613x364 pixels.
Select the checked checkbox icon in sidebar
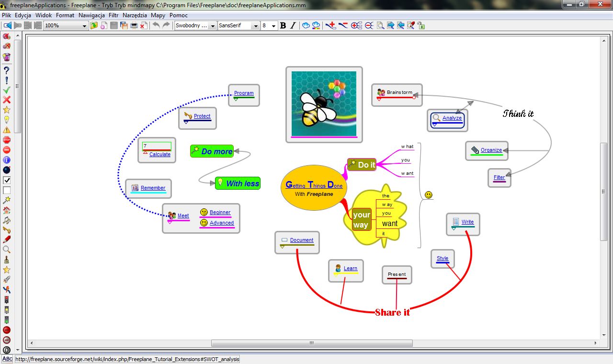[x=7, y=180]
